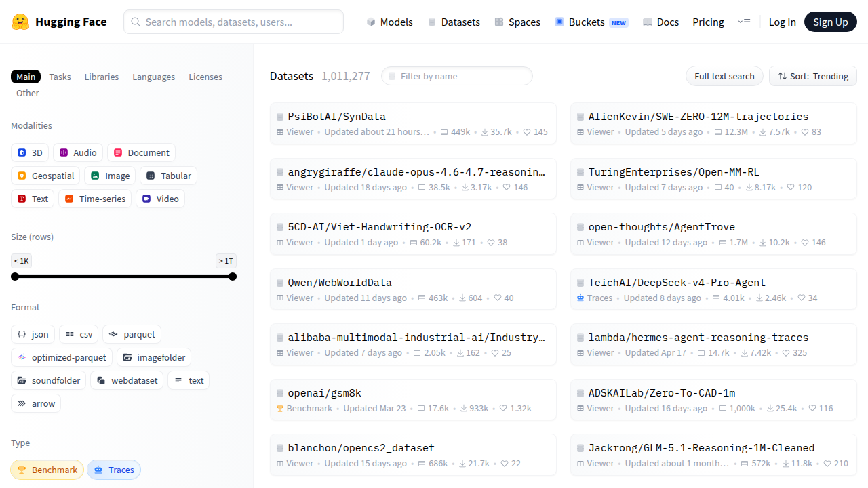Click the 3D modality icon
Screen dimensions: 868x488
[x=22, y=152]
